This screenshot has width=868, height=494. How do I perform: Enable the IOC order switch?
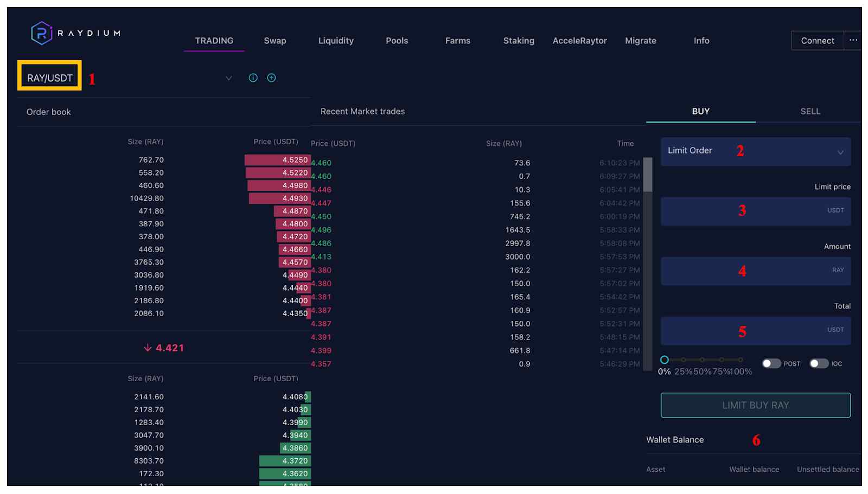[819, 363]
